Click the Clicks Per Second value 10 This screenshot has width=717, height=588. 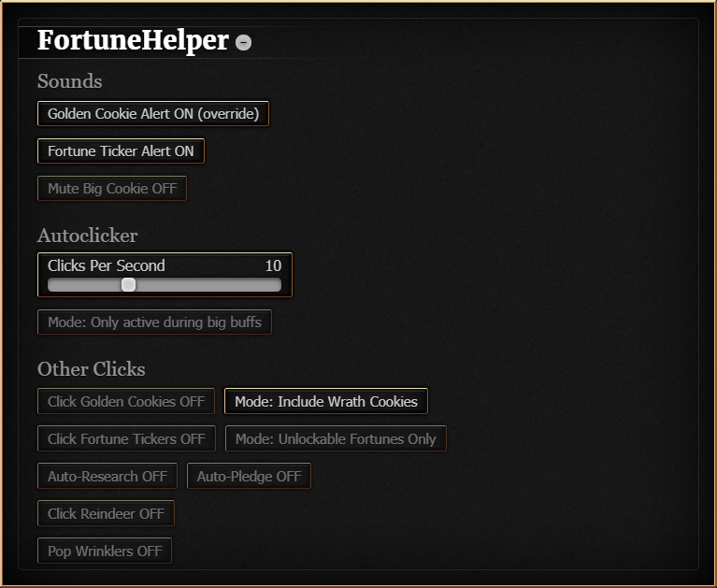coord(273,265)
